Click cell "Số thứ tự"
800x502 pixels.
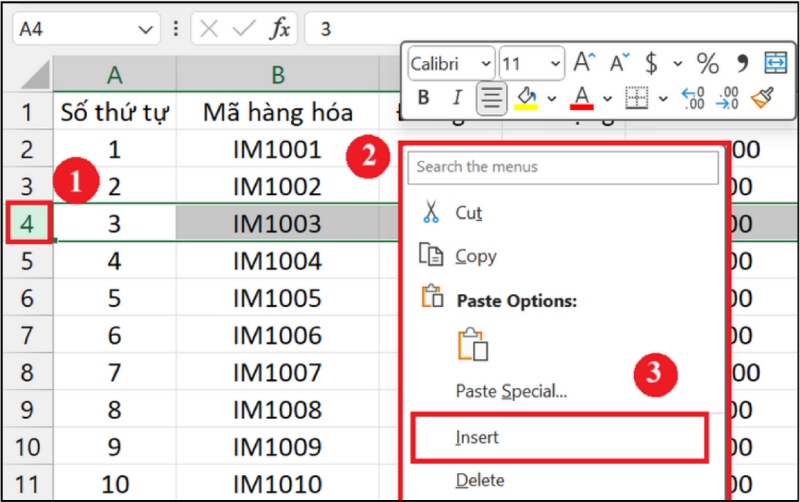click(x=115, y=112)
